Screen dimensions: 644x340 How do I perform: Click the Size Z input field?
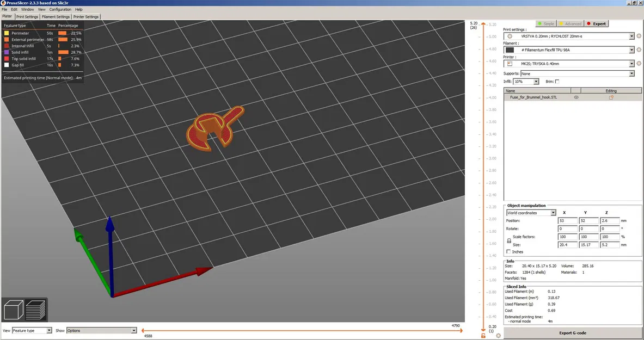610,245
